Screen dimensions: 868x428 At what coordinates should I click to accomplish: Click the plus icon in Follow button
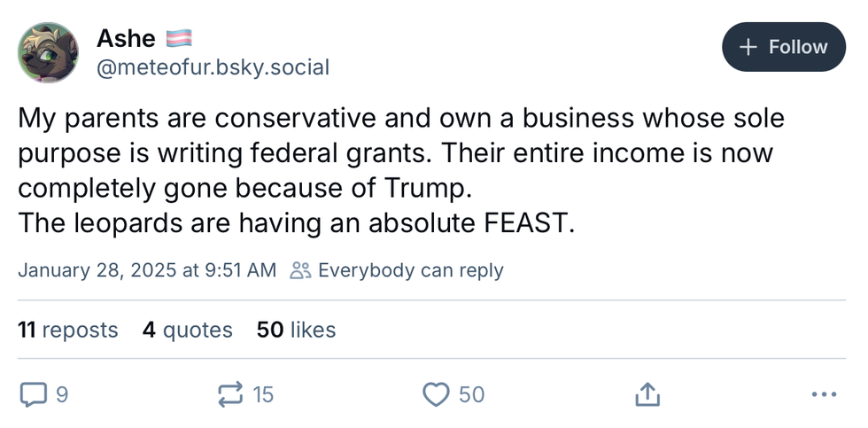point(748,47)
